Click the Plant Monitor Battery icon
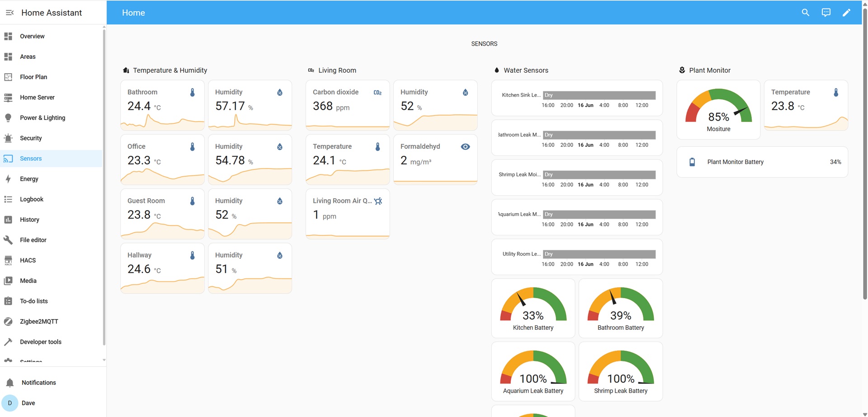868x417 pixels. pyautogui.click(x=692, y=162)
